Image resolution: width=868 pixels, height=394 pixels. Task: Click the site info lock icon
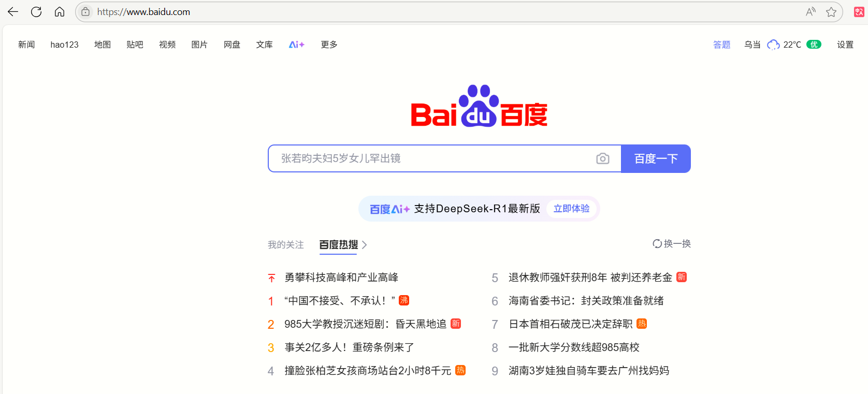(x=85, y=11)
